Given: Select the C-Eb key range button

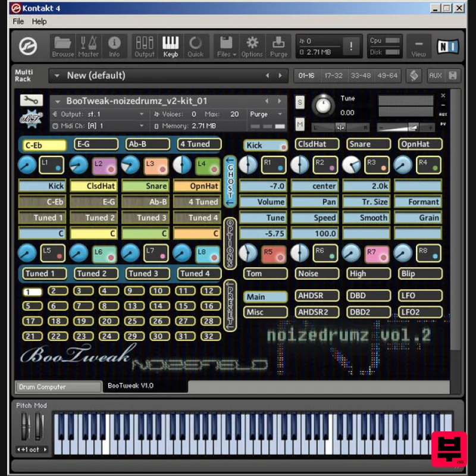Looking at the screenshot, I should pyautogui.click(x=44, y=145).
